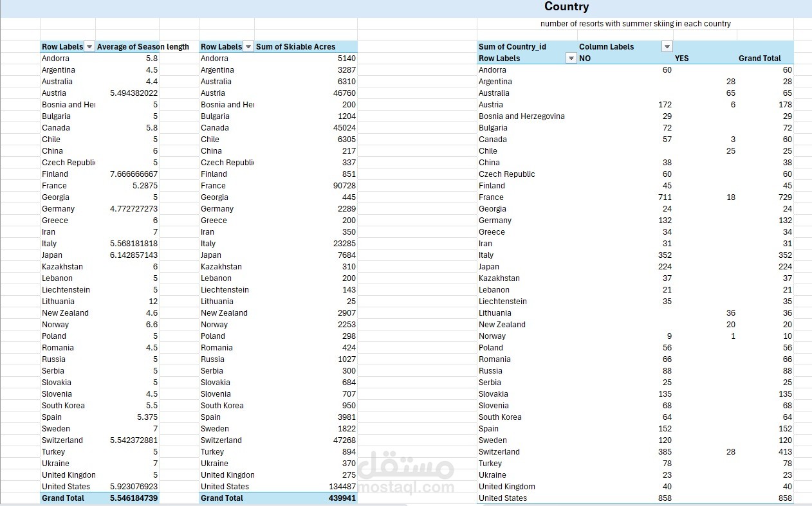
Task: Open the Column Labels filter dropdown
Action: pyautogui.click(x=667, y=46)
